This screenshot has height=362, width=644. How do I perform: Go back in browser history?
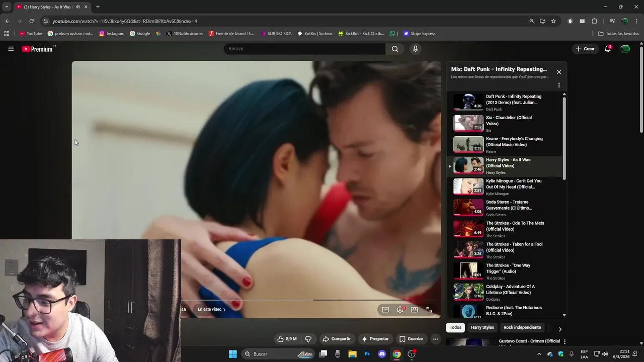(7, 21)
